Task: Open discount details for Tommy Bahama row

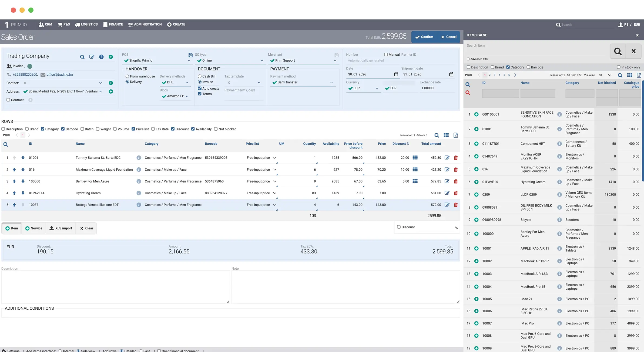Action: pyautogui.click(x=415, y=158)
